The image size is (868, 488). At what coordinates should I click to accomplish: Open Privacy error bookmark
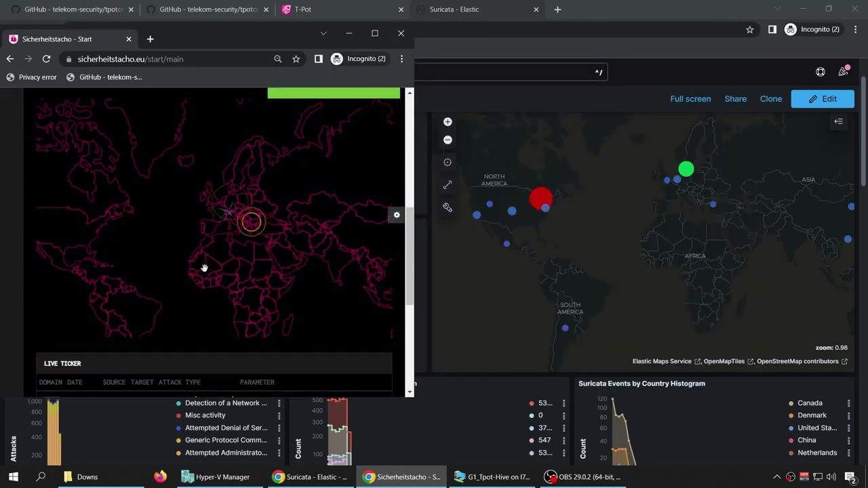coord(31,77)
